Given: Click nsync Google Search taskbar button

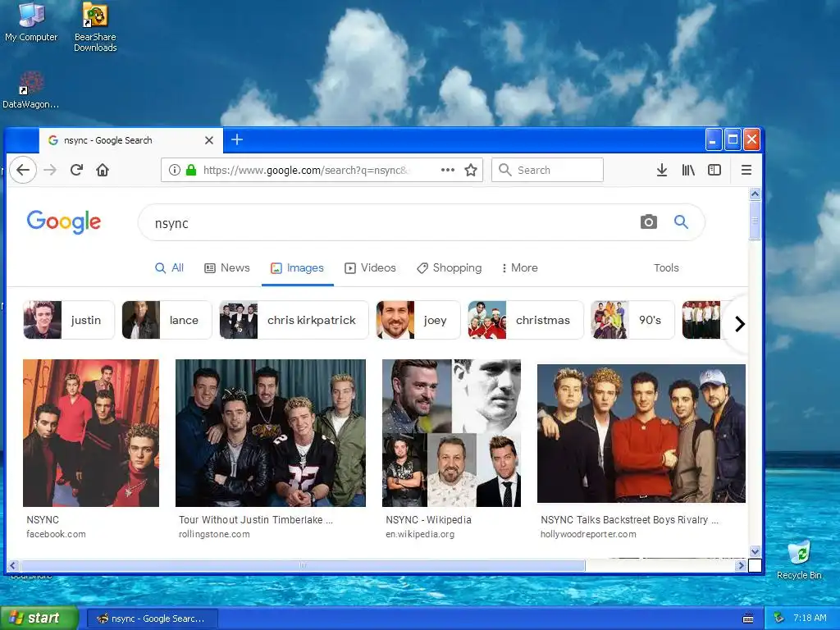Looking at the screenshot, I should (x=152, y=619).
